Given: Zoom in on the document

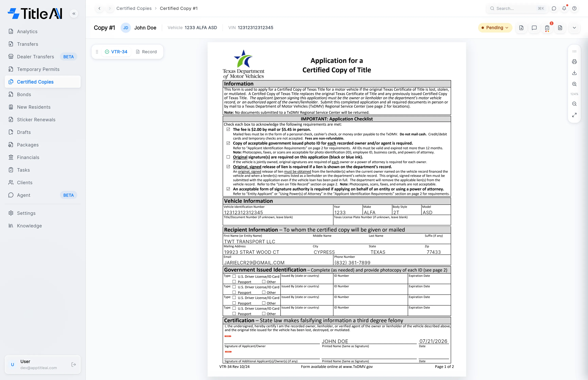Looking at the screenshot, I should (x=574, y=84).
